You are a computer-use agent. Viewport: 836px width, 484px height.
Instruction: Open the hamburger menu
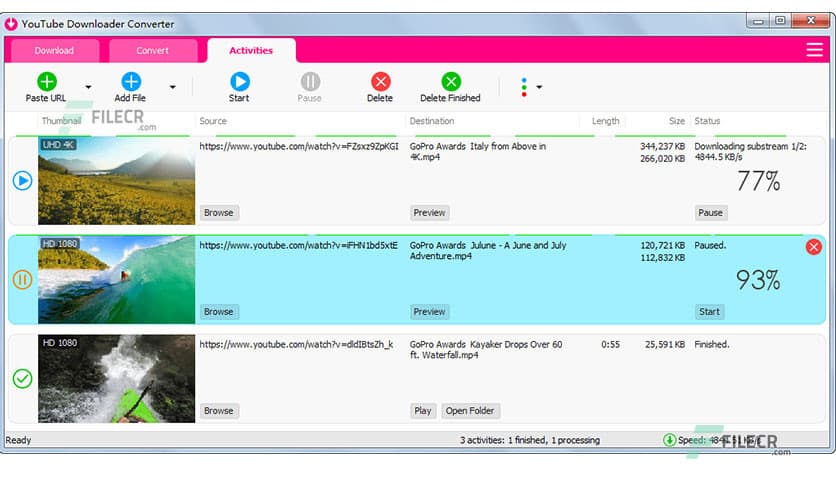[x=814, y=50]
